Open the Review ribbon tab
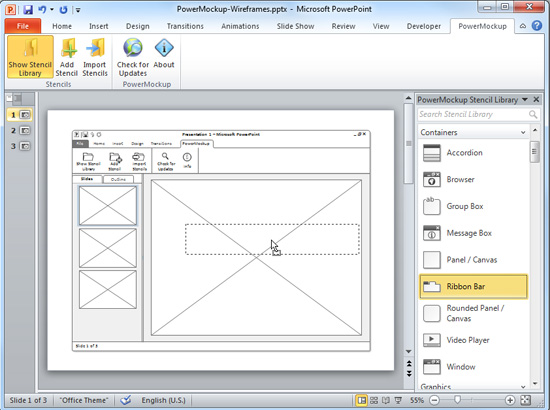The image size is (550, 410). click(343, 26)
